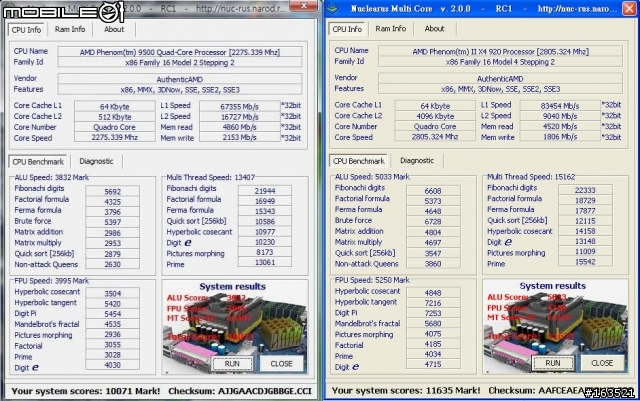Click the 16727 Mb/s L2 Speed value

[240, 117]
